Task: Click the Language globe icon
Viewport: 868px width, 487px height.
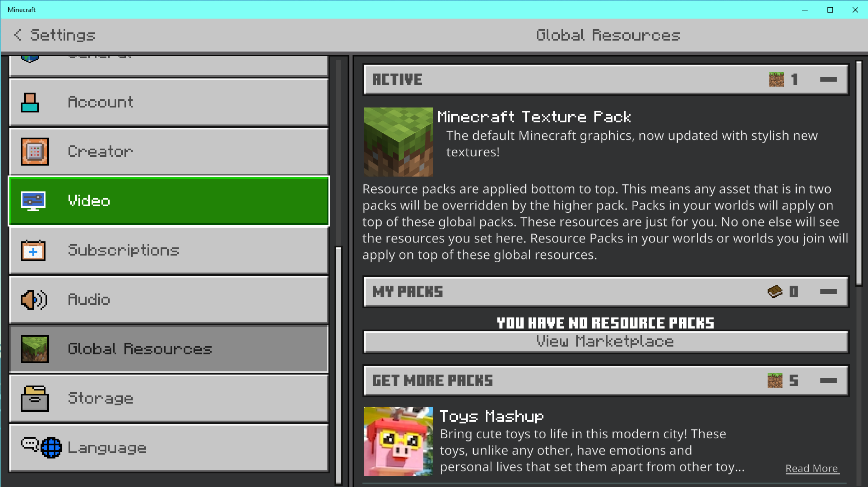Action: 52,448
